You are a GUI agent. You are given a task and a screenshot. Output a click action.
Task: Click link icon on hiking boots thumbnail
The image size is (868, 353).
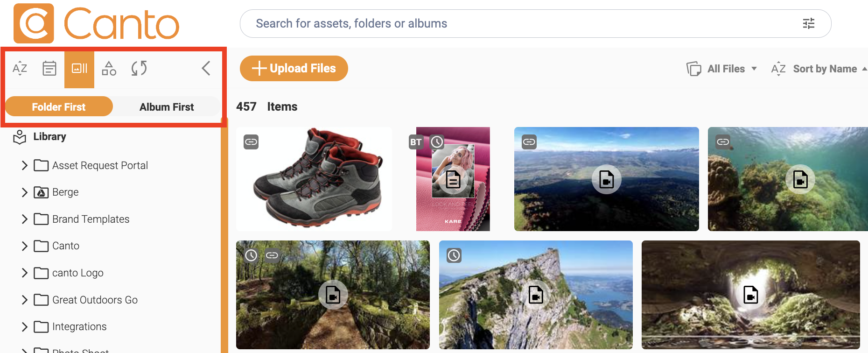coord(251,142)
